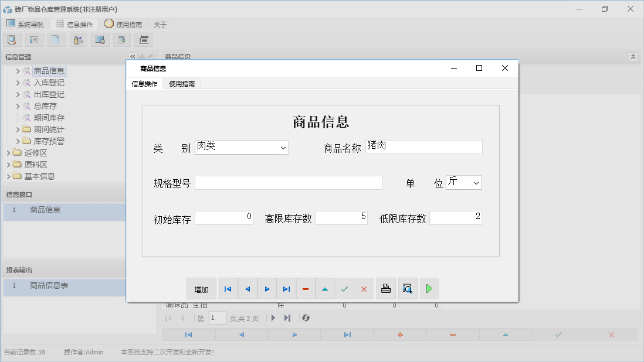Click the user management toolbar icon
The width and height of the screenshot is (644, 362).
[78, 39]
